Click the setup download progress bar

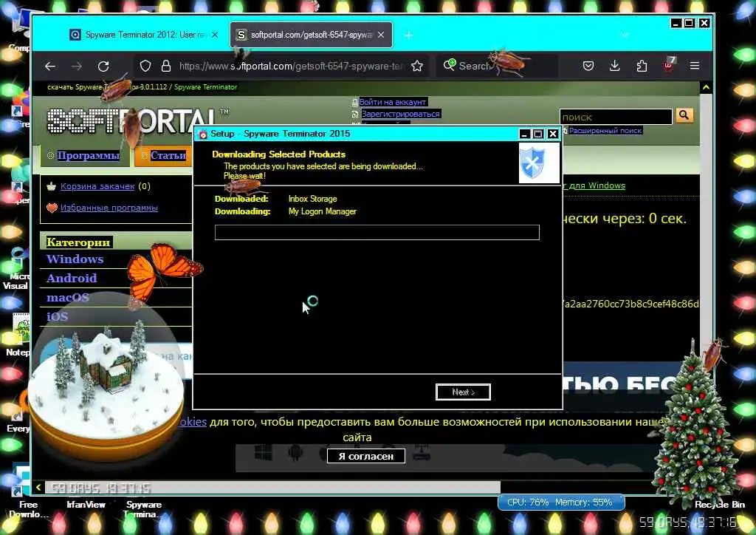coord(377,232)
